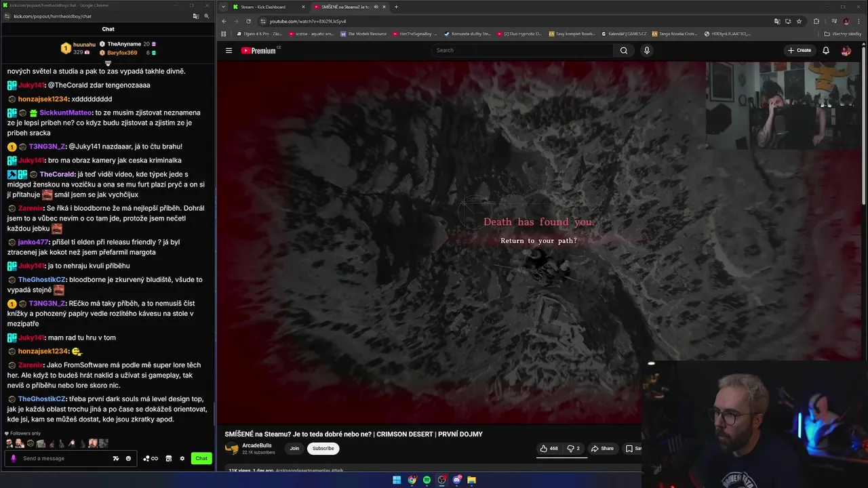This screenshot has width=868, height=488.
Task: Open the Chrome tab search dropdown
Action: click(224, 7)
